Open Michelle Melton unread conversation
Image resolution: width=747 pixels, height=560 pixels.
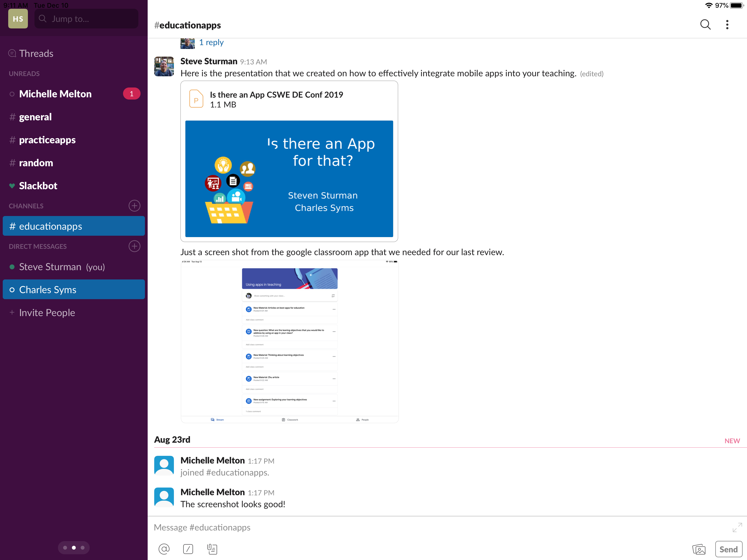[x=56, y=94]
